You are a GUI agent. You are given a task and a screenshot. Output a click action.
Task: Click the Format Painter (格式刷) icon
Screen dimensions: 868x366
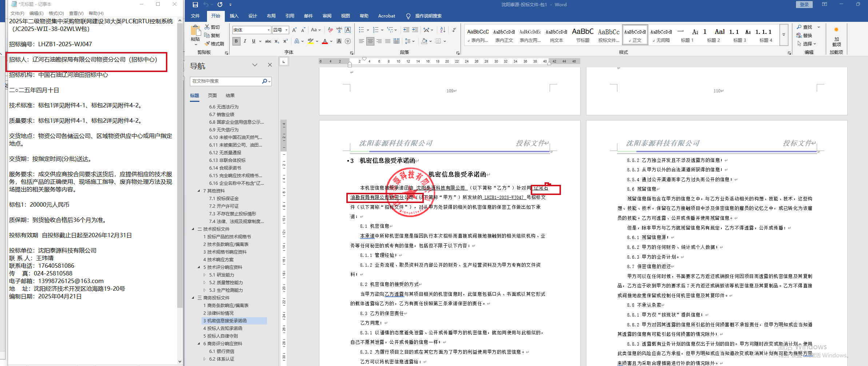[207, 44]
